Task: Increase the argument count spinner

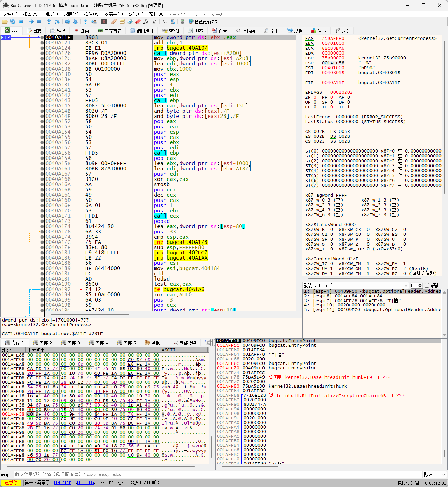Action: click(x=420, y=284)
